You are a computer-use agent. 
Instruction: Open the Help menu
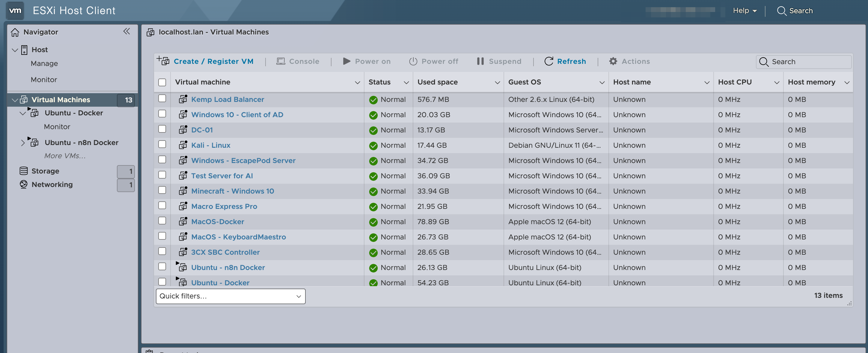pos(743,10)
